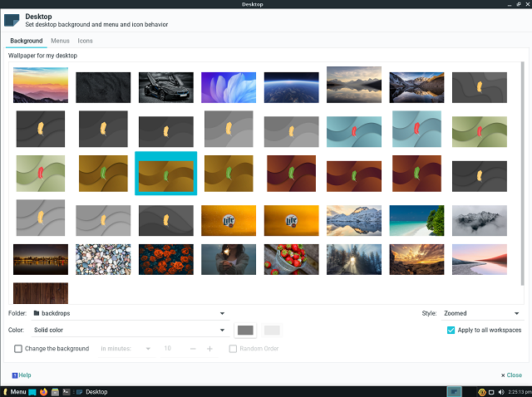Click the show desktop taskbar icon
This screenshot has width=532, height=397.
pos(32,391)
